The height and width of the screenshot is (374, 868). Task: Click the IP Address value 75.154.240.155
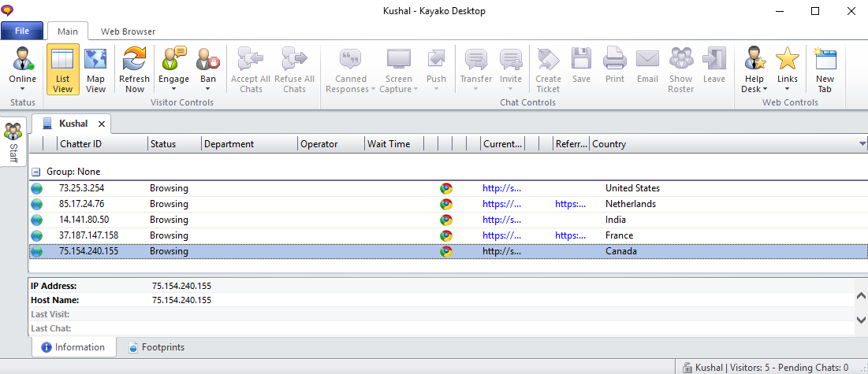click(181, 286)
